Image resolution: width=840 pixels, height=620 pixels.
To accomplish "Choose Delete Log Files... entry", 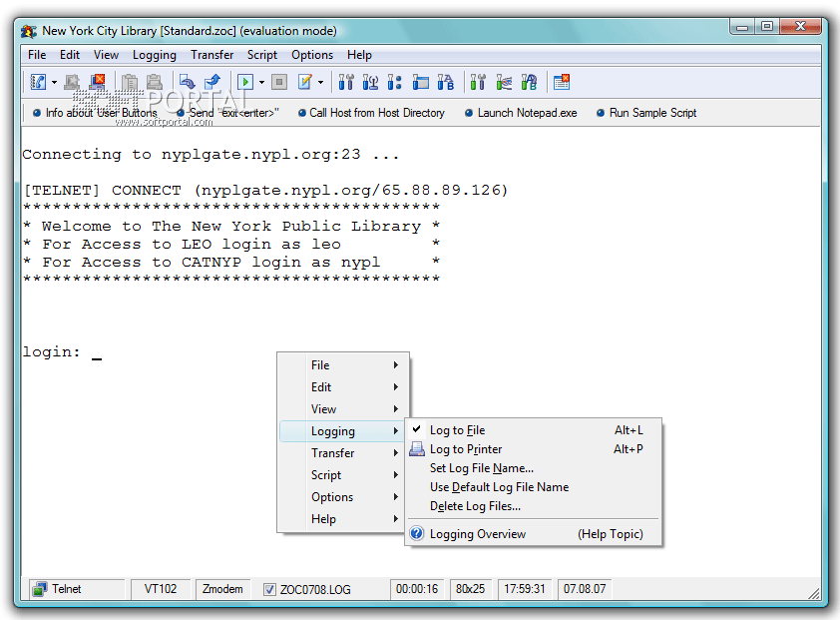I will click(x=534, y=506).
